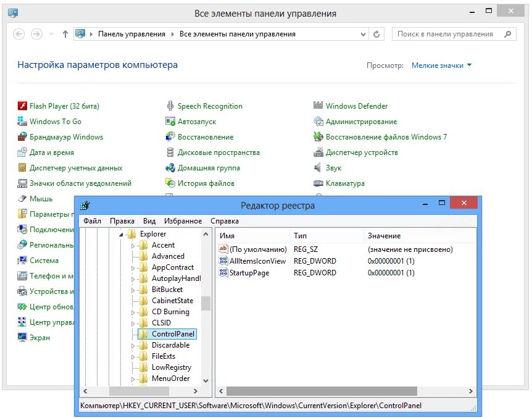Go up one level with the arrow
Image resolution: width=532 pixels, height=418 pixels.
click(x=65, y=34)
